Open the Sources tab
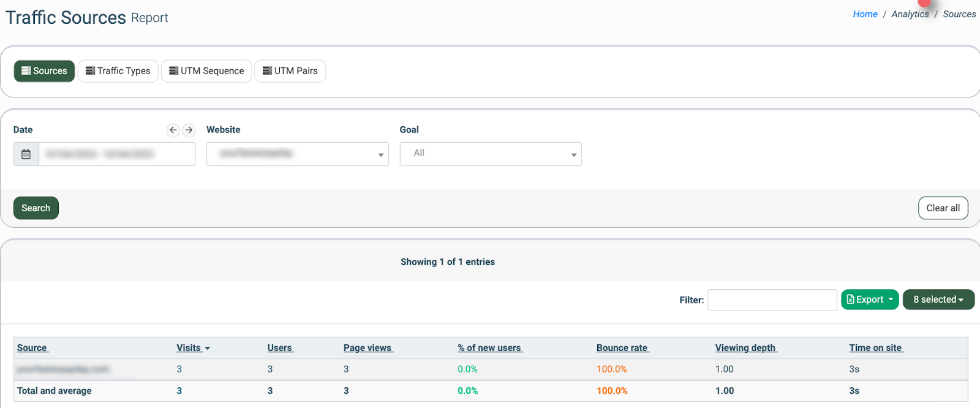980x408 pixels. tap(44, 71)
